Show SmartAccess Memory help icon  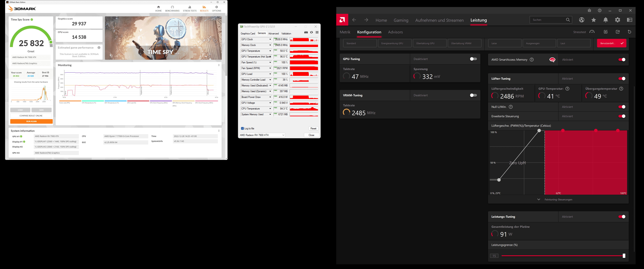click(x=532, y=60)
